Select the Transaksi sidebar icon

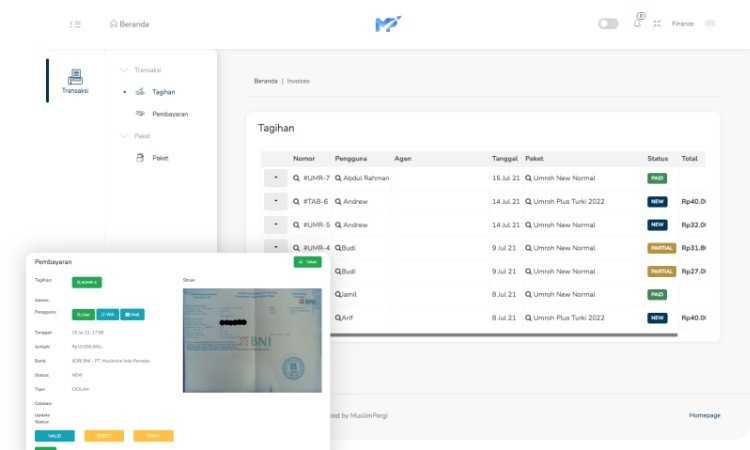coord(75,81)
